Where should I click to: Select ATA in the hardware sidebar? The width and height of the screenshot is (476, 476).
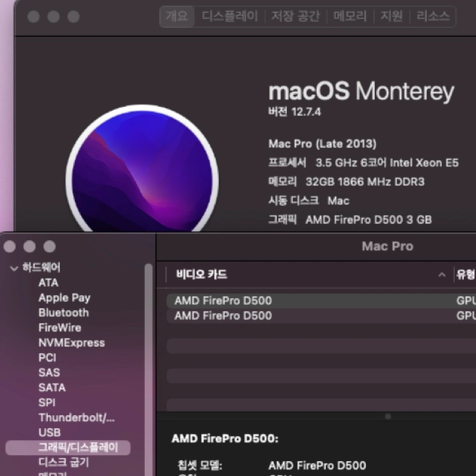(x=48, y=283)
